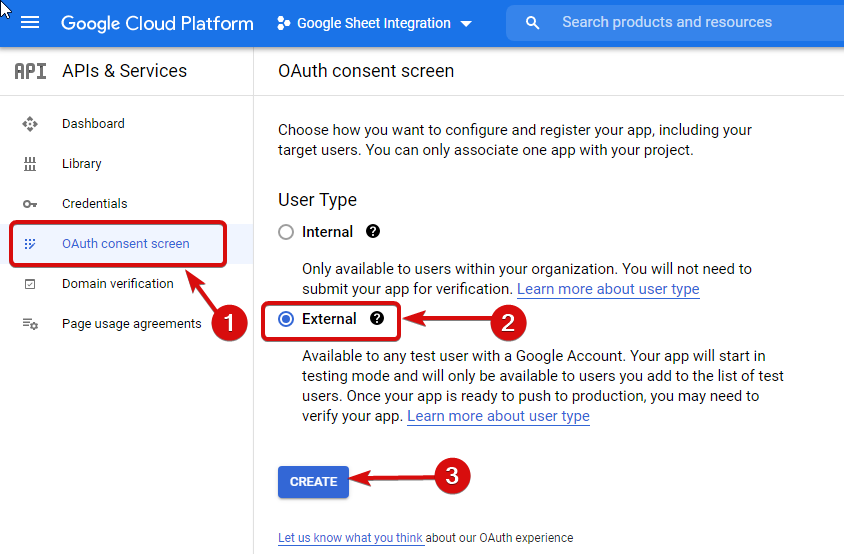Select the Internal user type radio button
This screenshot has width=844, height=554.
click(286, 232)
